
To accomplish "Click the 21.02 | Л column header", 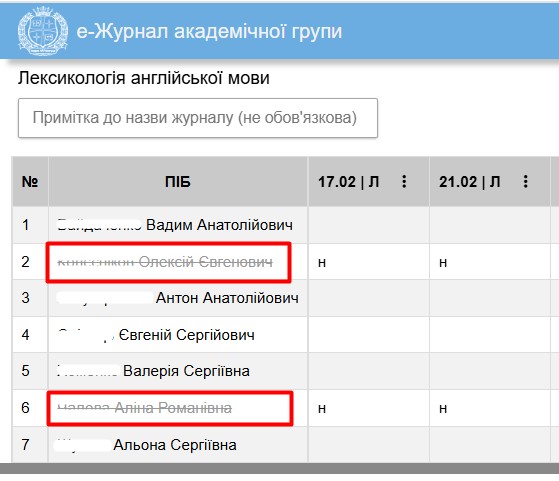I will point(470,182).
